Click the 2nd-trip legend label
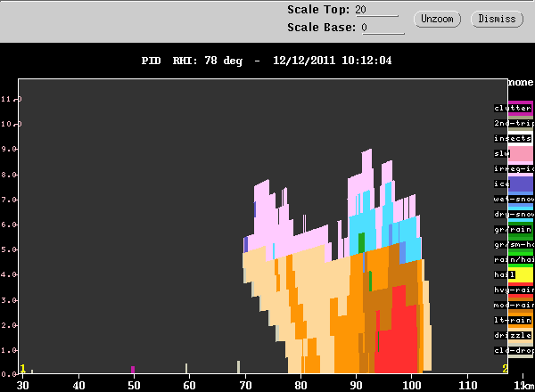The height and width of the screenshot is (392, 535). (x=514, y=124)
